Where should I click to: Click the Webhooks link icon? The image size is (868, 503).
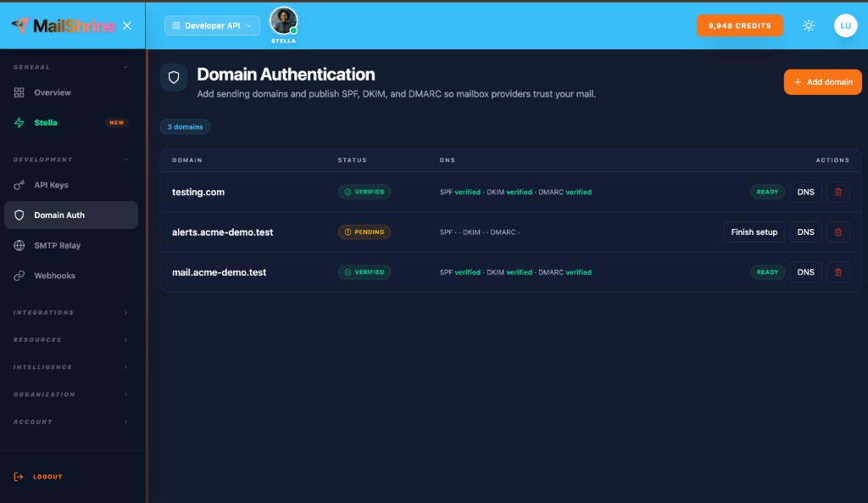19,276
